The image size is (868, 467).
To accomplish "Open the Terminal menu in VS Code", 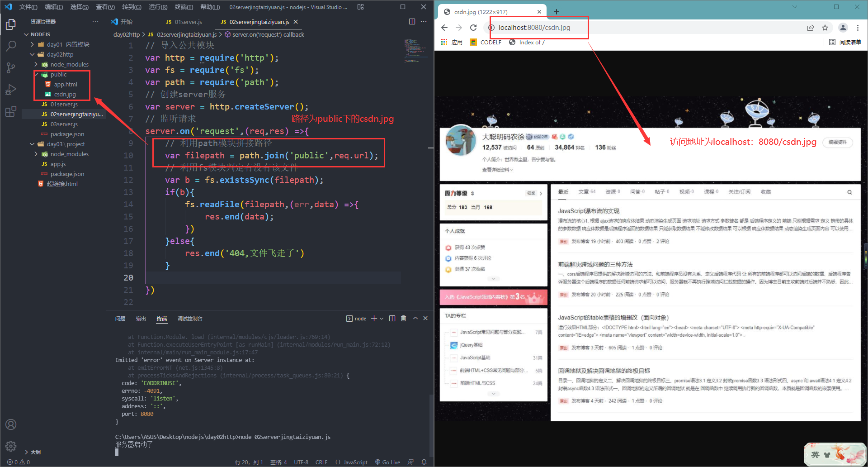I will pyautogui.click(x=184, y=7).
